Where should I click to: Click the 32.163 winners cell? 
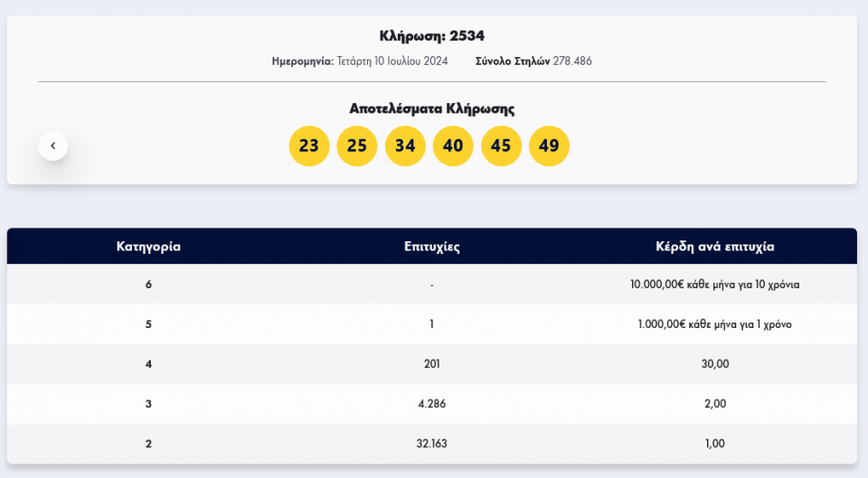click(x=432, y=444)
